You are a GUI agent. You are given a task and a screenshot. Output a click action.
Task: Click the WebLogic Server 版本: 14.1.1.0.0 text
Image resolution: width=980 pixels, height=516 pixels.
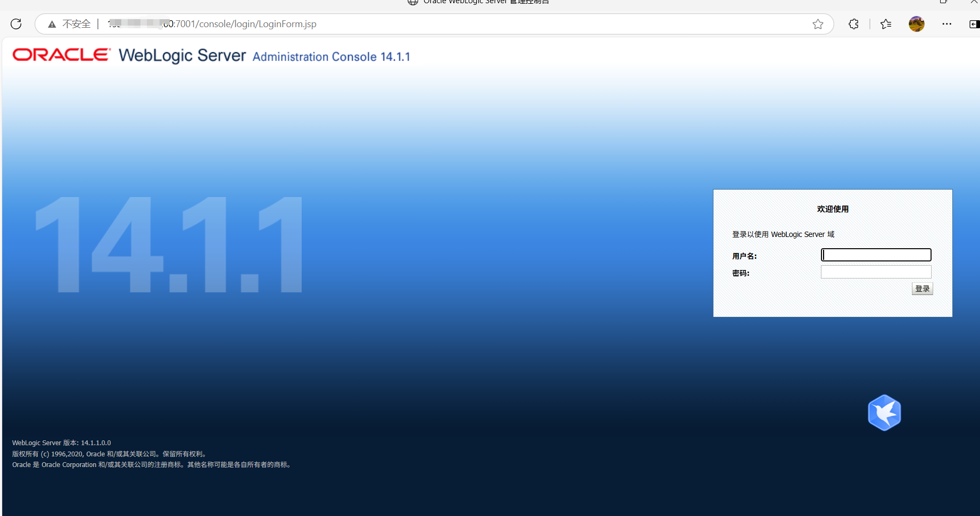coord(62,443)
